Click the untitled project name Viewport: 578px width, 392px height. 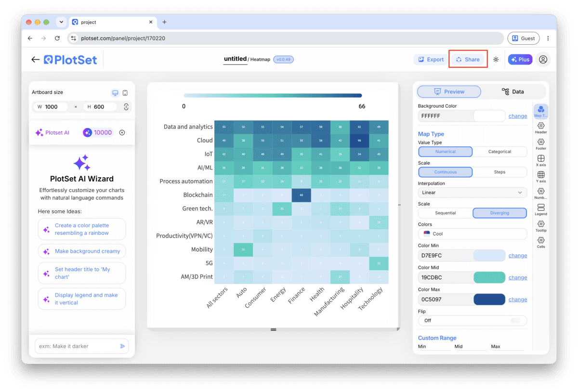point(235,59)
